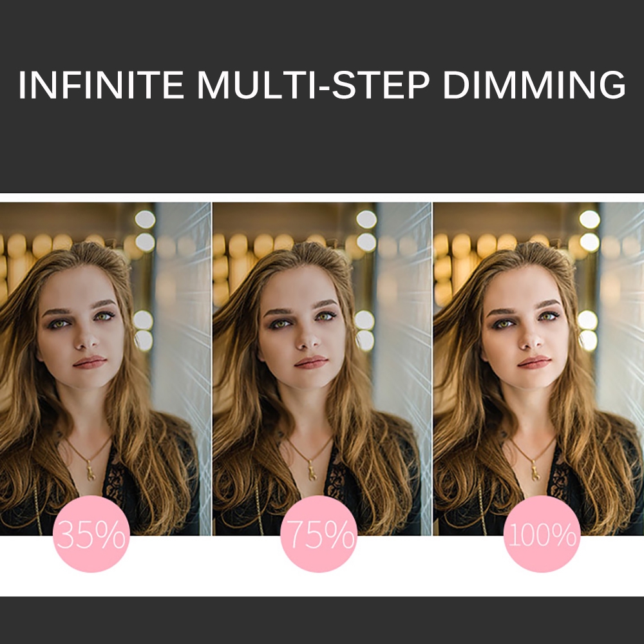Click the woman's lips in the 75% photo
Viewport: 644px width, 644px height.
[311, 362]
